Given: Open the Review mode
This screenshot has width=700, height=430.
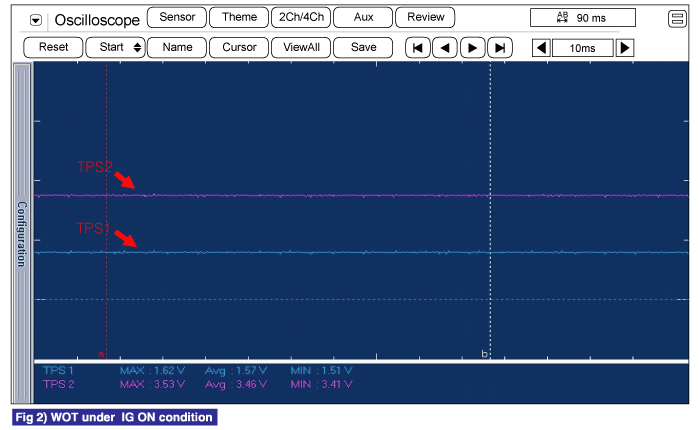Looking at the screenshot, I should [x=425, y=17].
